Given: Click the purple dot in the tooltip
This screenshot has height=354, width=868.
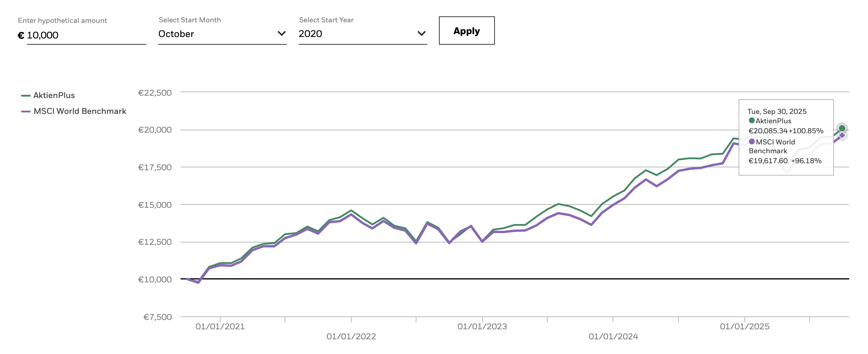Looking at the screenshot, I should (x=751, y=142).
